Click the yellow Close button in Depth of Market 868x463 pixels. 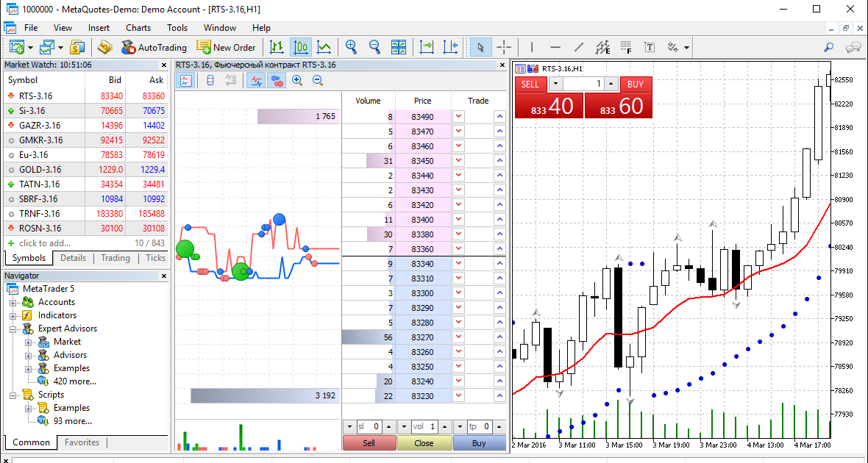(x=424, y=443)
